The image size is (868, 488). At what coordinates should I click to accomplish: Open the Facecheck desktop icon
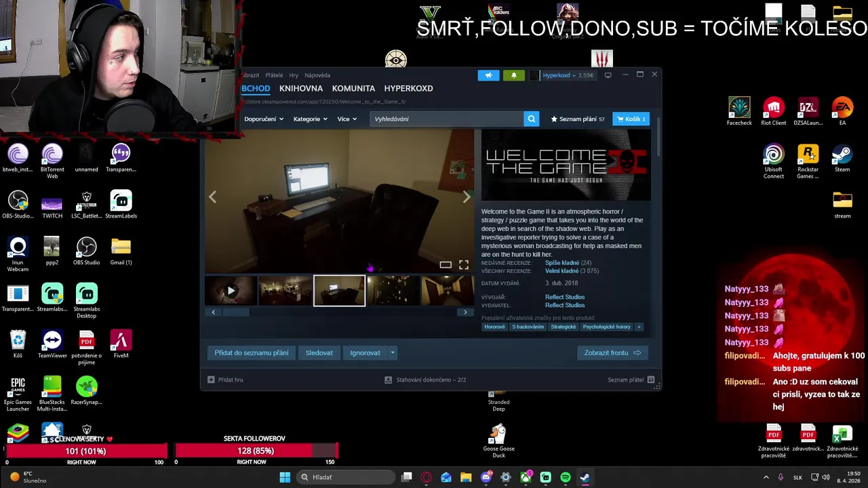tap(739, 112)
